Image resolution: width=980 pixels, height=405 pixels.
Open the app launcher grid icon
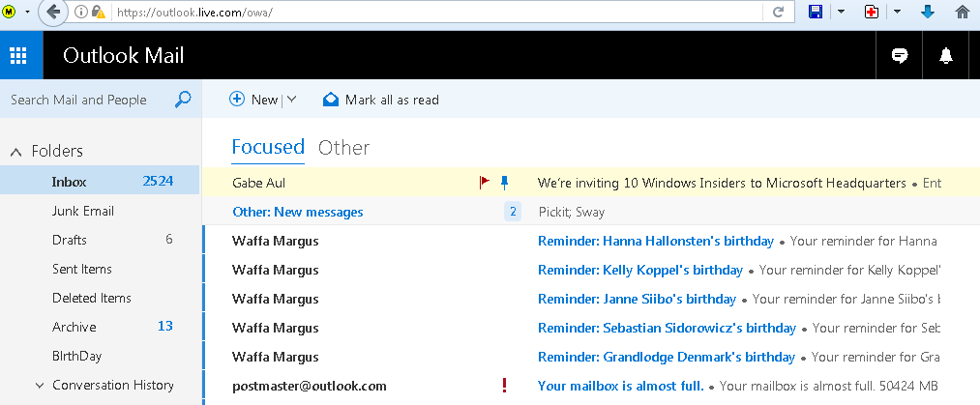[18, 56]
